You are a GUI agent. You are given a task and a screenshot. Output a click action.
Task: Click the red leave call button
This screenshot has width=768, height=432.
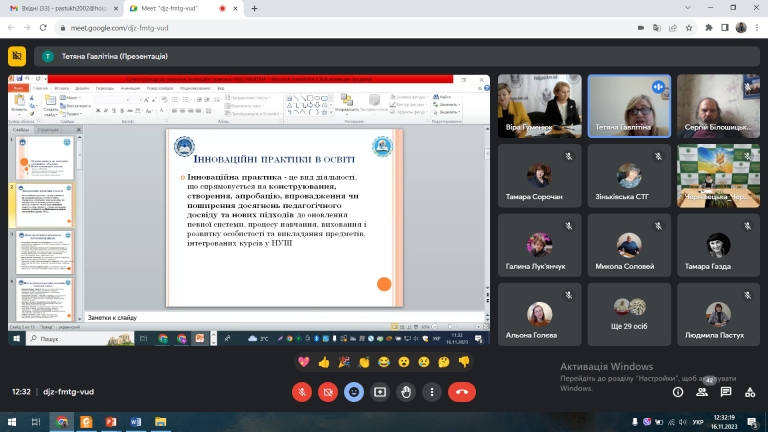pyautogui.click(x=461, y=392)
